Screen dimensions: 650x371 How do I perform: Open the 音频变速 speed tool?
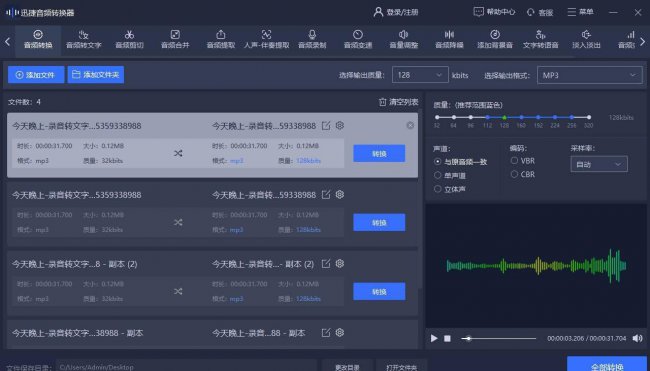tap(358, 40)
